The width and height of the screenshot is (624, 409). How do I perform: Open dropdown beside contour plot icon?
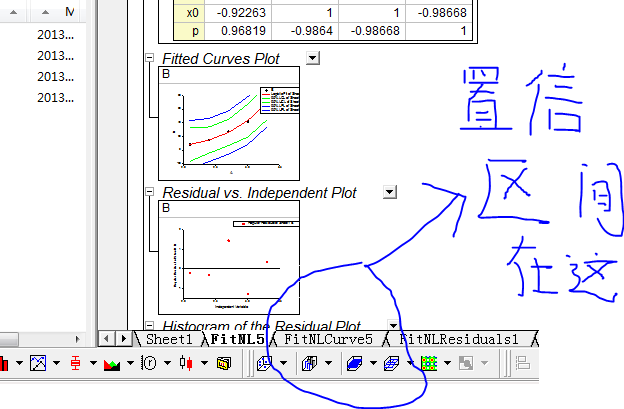(x=447, y=363)
